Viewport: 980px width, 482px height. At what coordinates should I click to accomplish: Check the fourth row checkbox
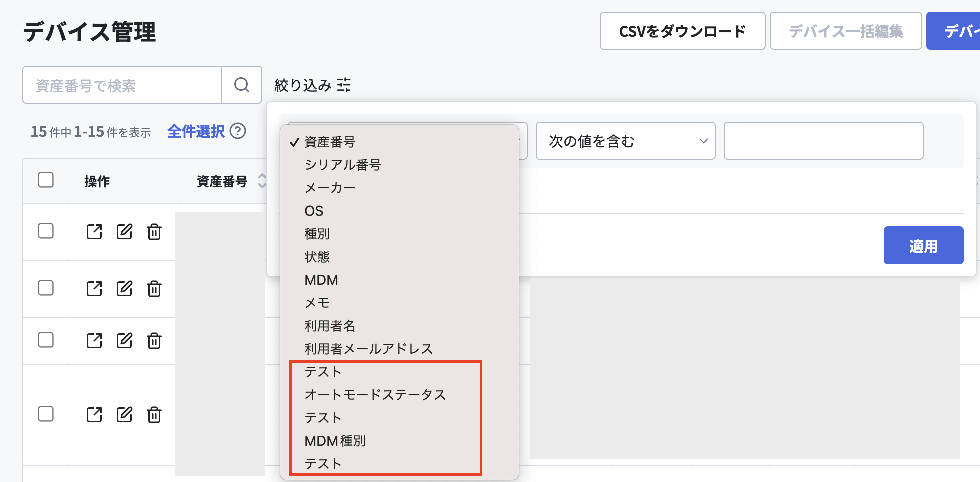tap(46, 414)
